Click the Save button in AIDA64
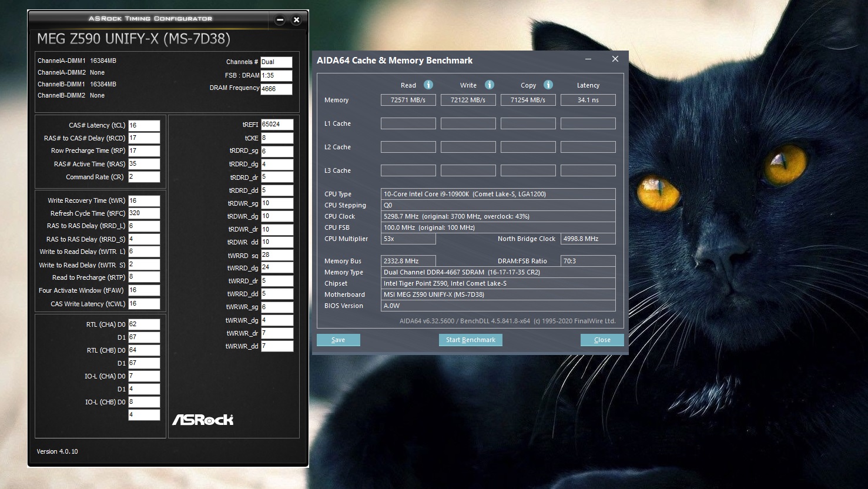Viewport: 868px width, 489px height. 339,340
